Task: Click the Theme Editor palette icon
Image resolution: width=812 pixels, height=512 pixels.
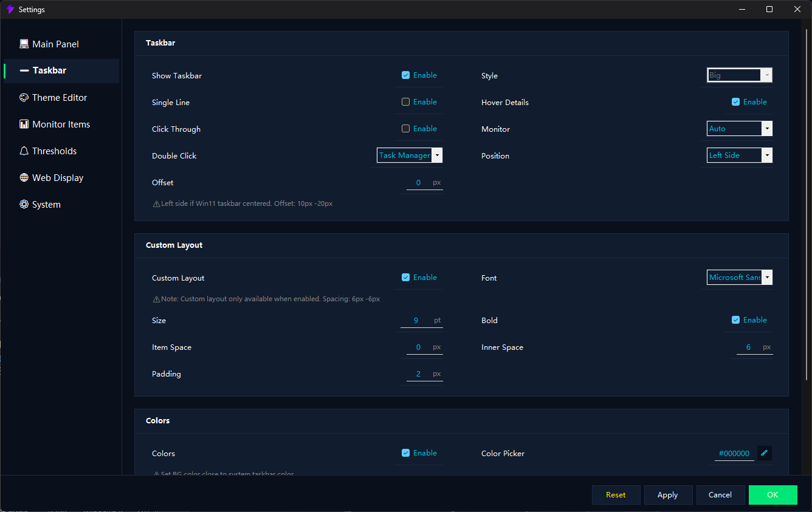Action: [24, 97]
